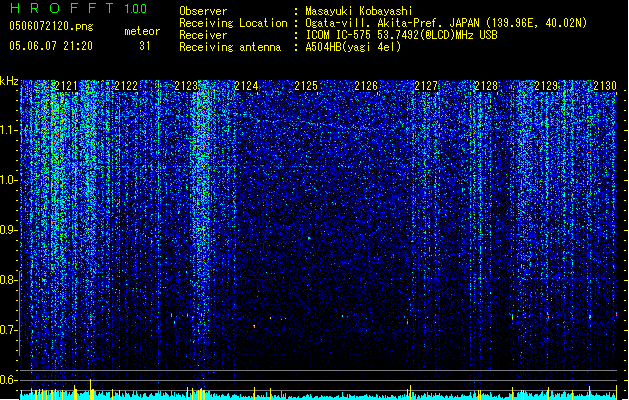Click the kHz axis unit label
The image size is (629, 400).
[9, 81]
